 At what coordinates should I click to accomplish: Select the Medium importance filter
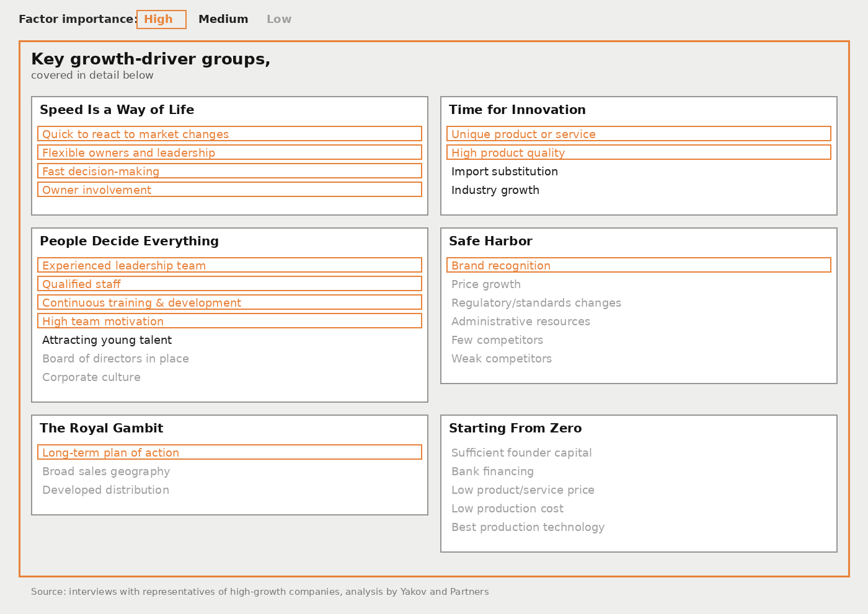[223, 19]
